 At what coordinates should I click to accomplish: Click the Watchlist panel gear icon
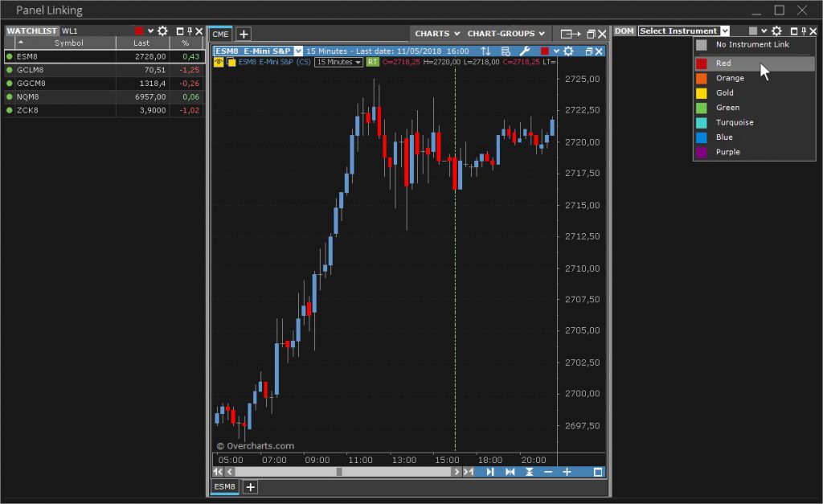[162, 31]
